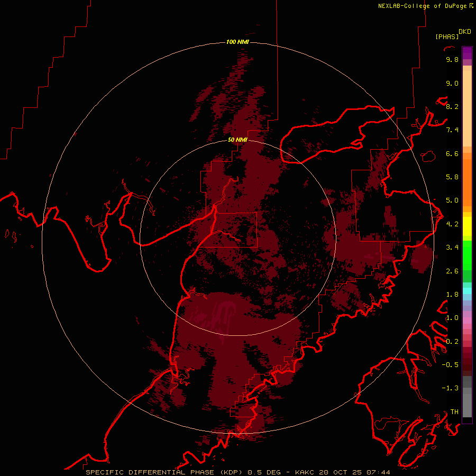This screenshot has height=476, width=476.
Task: Click the 50 NMI range ring label
Action: point(237,140)
